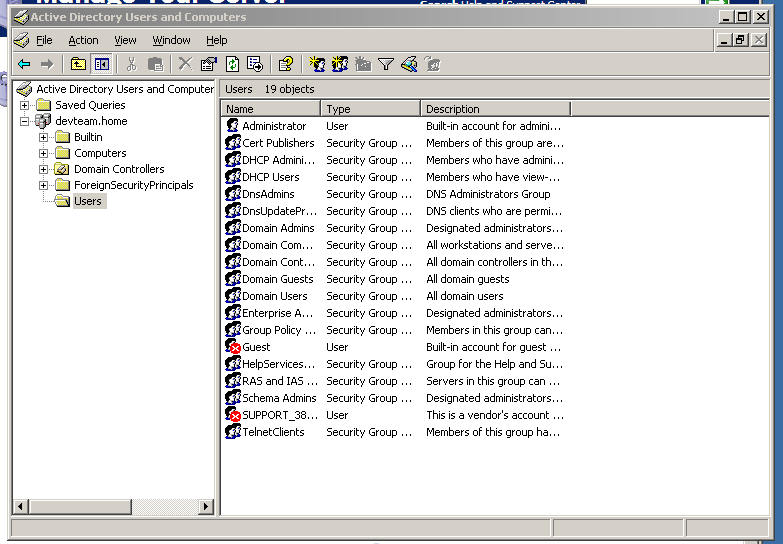This screenshot has height=544, width=783.
Task: Open Properties from the toolbar
Action: tap(208, 64)
